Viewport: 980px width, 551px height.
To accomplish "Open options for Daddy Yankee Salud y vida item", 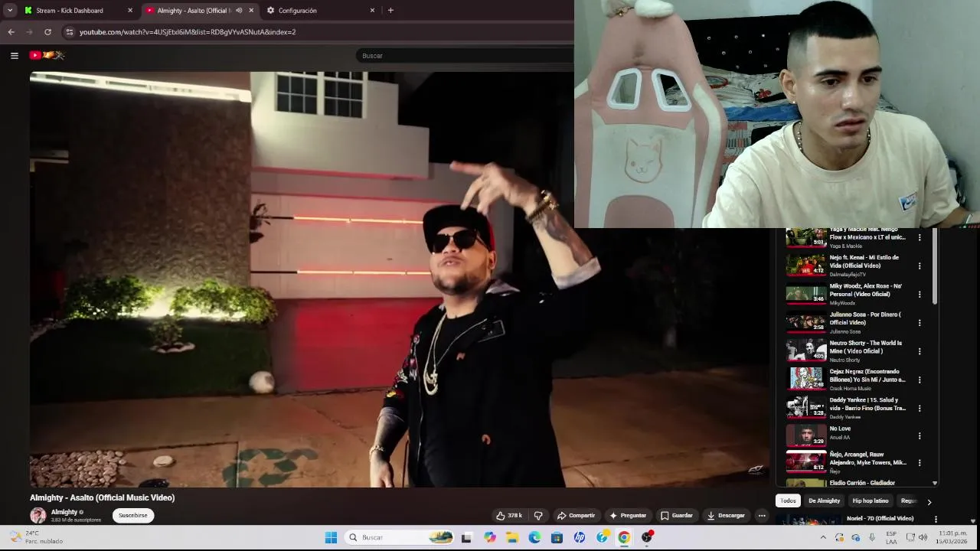I will 920,408.
